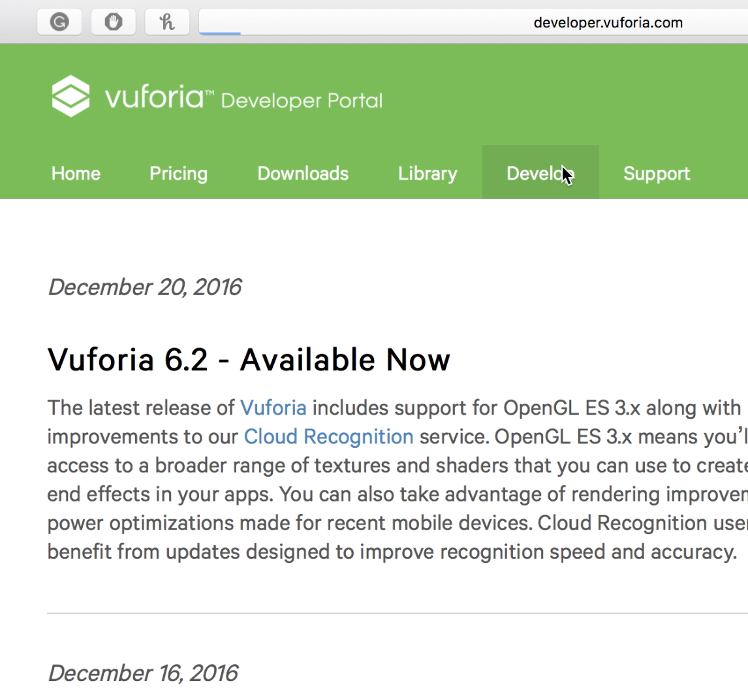Screen dimensions: 748x700
Task: Click the Vuforia Developer Portal wordmark text
Action: click(243, 99)
